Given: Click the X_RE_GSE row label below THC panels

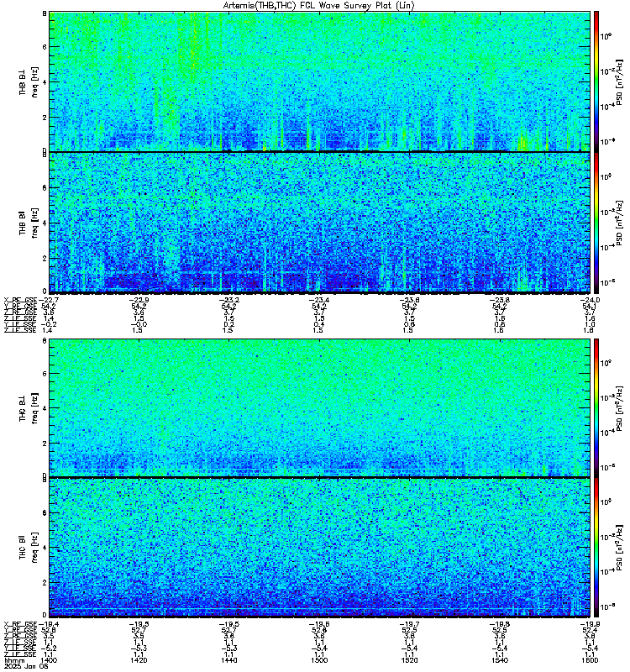Looking at the screenshot, I should point(20,624).
